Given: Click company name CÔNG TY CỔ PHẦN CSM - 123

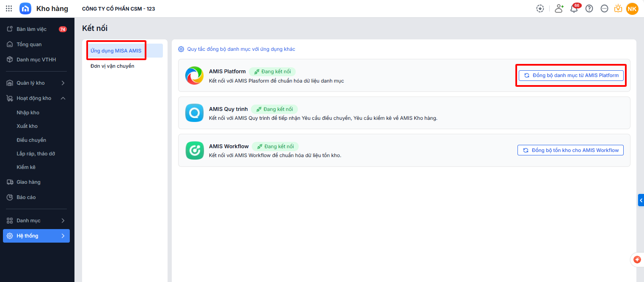Looking at the screenshot, I should 118,9.
